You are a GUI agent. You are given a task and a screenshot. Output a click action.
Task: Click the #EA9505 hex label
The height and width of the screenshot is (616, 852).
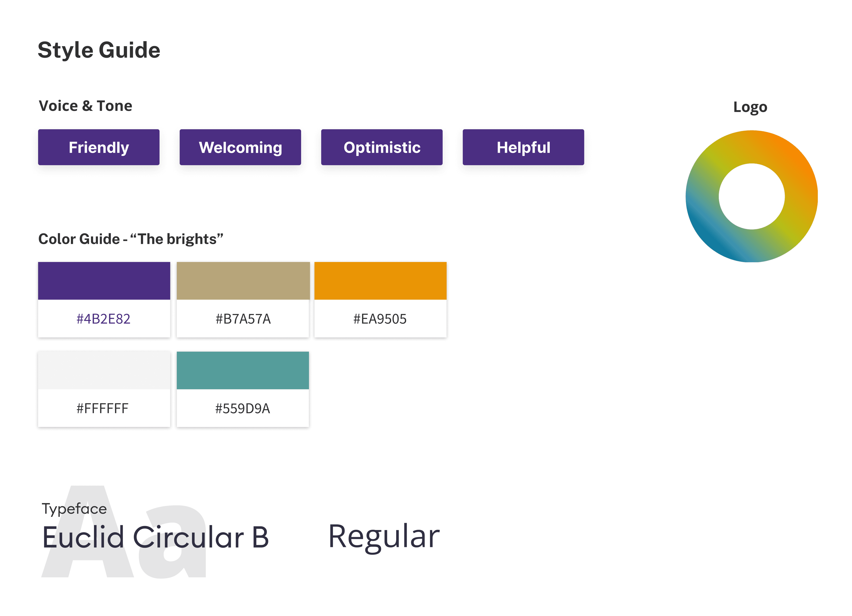(x=380, y=319)
